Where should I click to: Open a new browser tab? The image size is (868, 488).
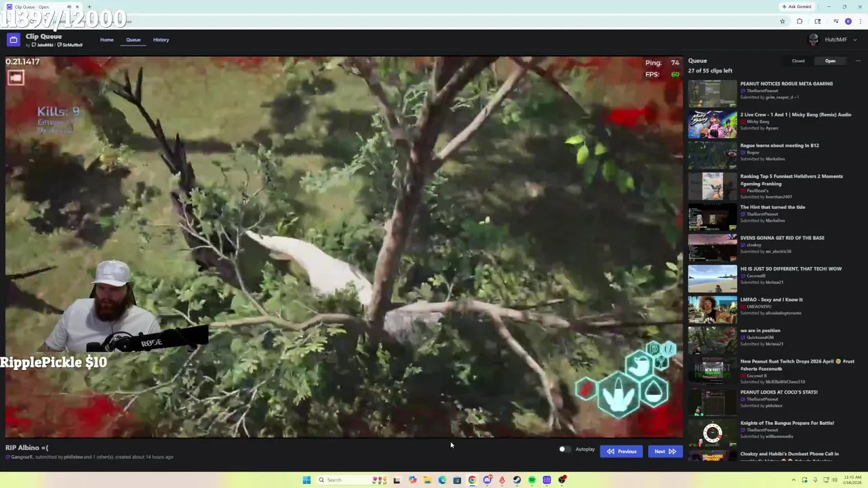tap(90, 7)
